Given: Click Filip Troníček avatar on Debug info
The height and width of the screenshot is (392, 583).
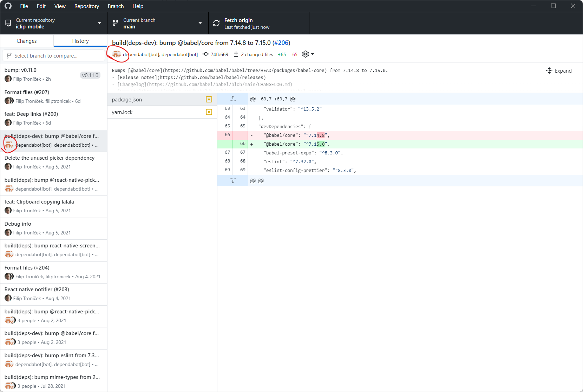Looking at the screenshot, I should (x=8, y=232).
